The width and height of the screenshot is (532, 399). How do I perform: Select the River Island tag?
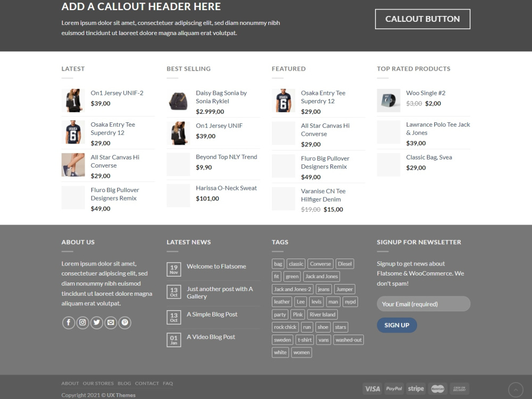[322, 314]
